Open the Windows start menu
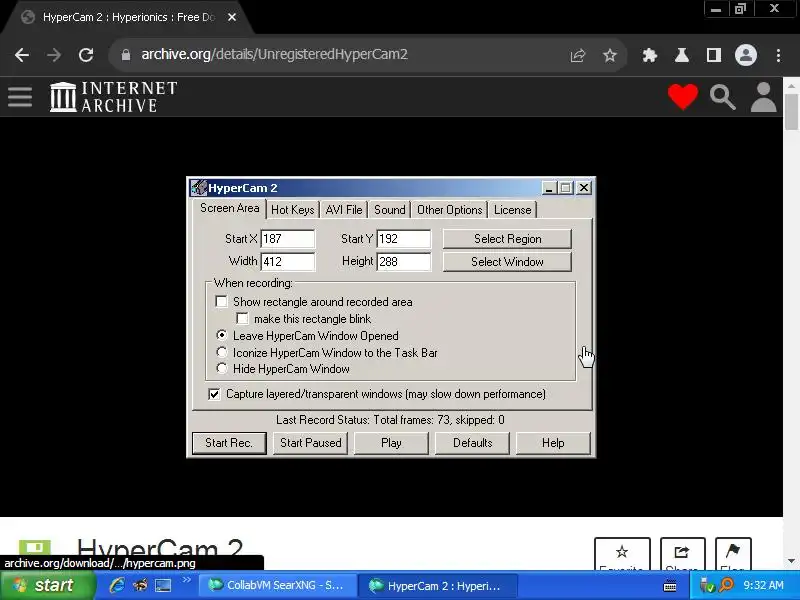 (x=47, y=585)
